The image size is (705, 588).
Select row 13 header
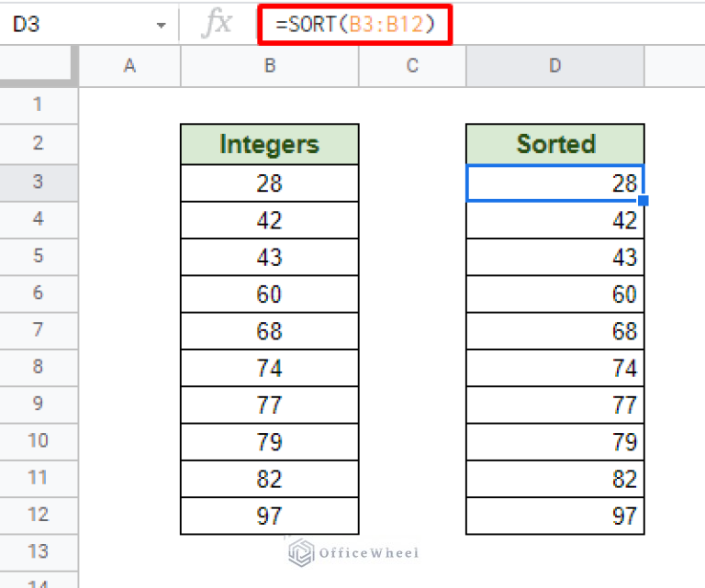(x=39, y=552)
